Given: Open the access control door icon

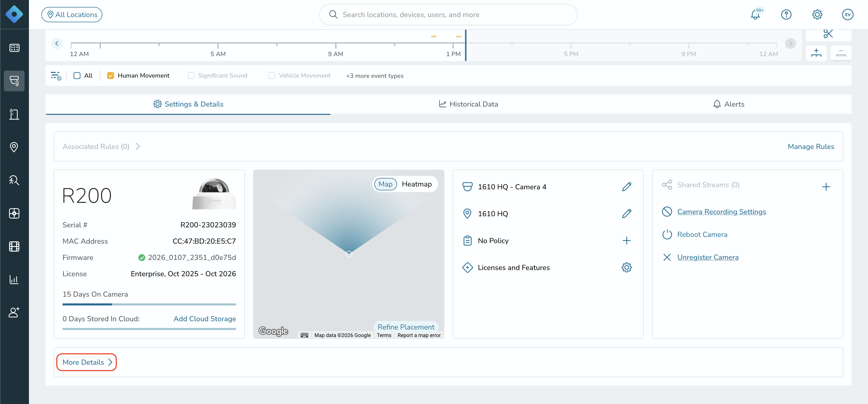Looking at the screenshot, I should click(x=14, y=114).
